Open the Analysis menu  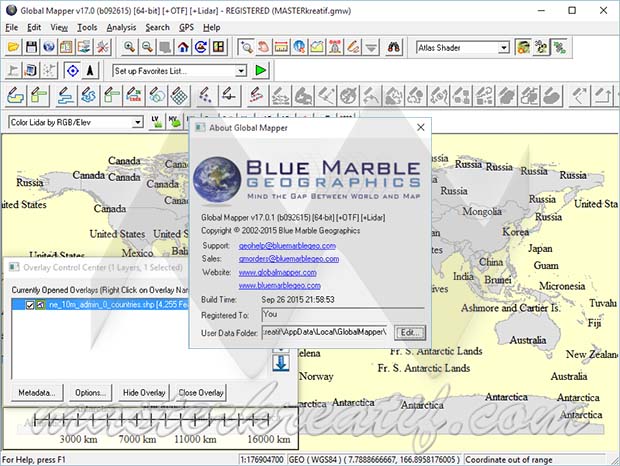pyautogui.click(x=121, y=27)
